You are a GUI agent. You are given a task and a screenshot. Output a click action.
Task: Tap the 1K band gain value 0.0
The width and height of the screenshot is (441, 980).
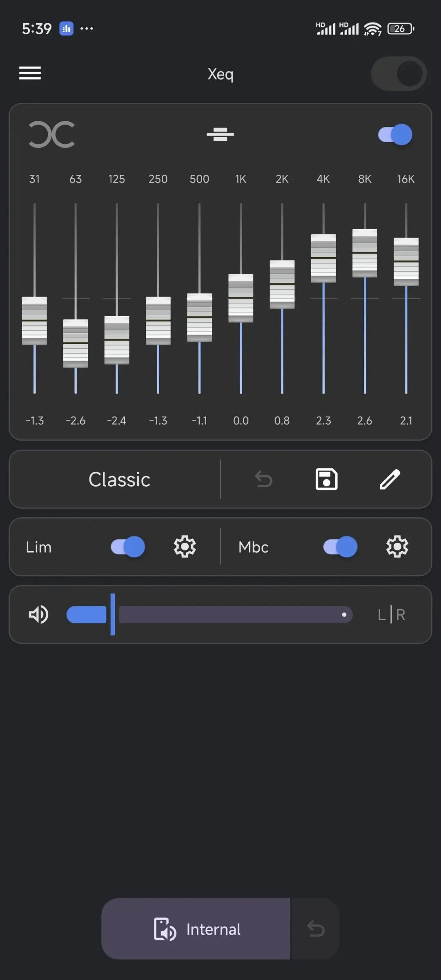[241, 420]
